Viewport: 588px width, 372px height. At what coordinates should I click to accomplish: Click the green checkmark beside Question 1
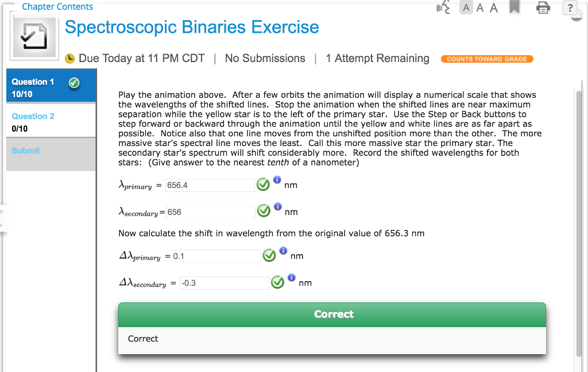tap(74, 82)
